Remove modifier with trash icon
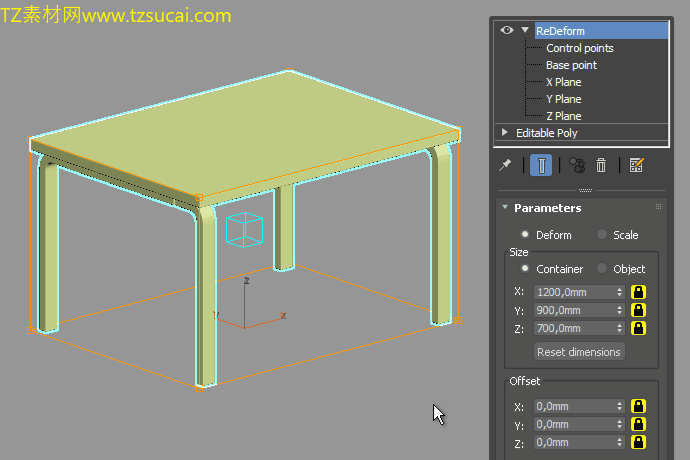690x460 pixels. tap(601, 166)
